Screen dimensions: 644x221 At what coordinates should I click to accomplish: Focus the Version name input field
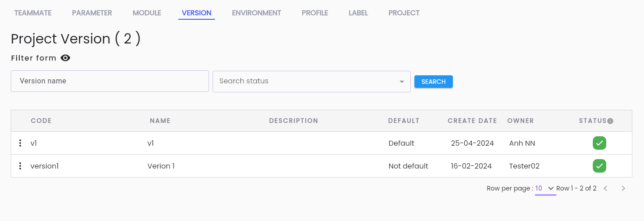pyautogui.click(x=110, y=81)
